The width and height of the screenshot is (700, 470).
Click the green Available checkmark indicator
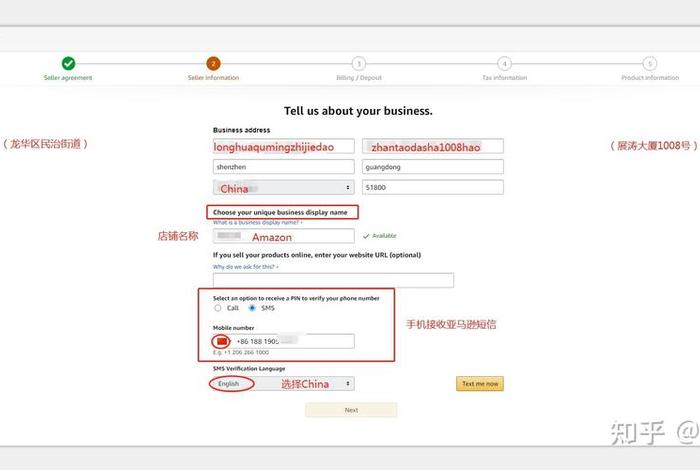366,236
